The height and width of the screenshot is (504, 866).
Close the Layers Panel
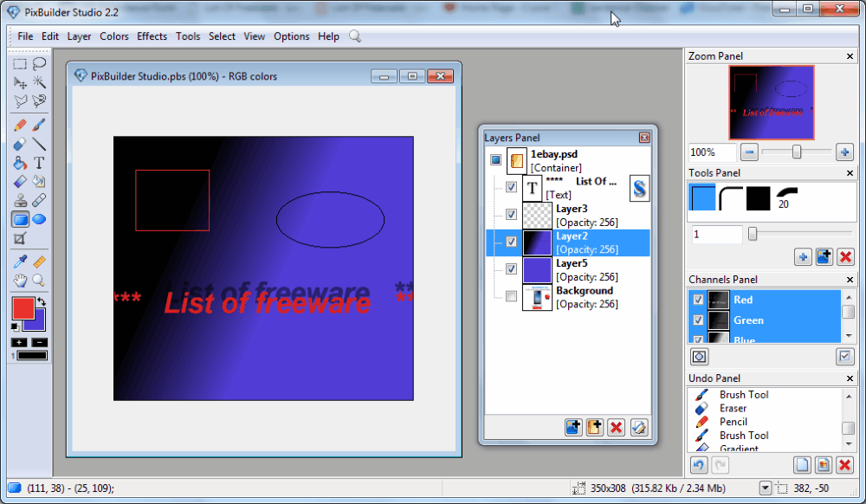tap(644, 138)
